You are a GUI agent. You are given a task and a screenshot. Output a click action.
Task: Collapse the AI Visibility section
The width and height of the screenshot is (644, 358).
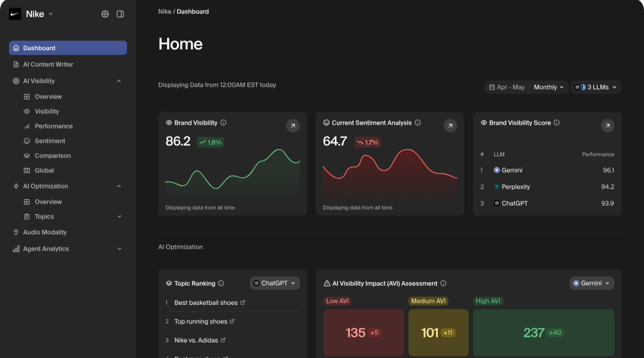coord(119,81)
